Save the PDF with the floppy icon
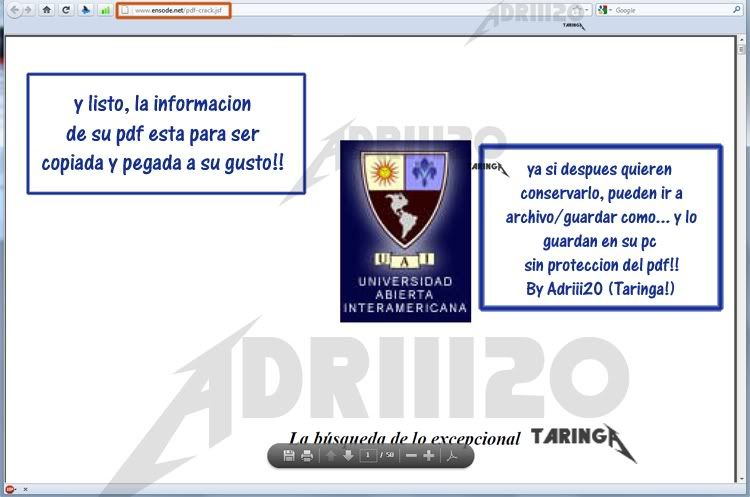This screenshot has width=750, height=497. click(289, 455)
